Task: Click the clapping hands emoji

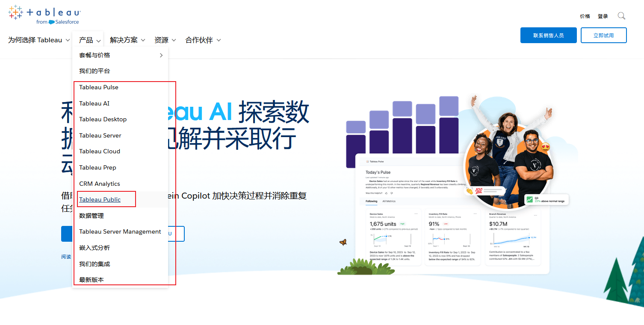Action: point(470,191)
